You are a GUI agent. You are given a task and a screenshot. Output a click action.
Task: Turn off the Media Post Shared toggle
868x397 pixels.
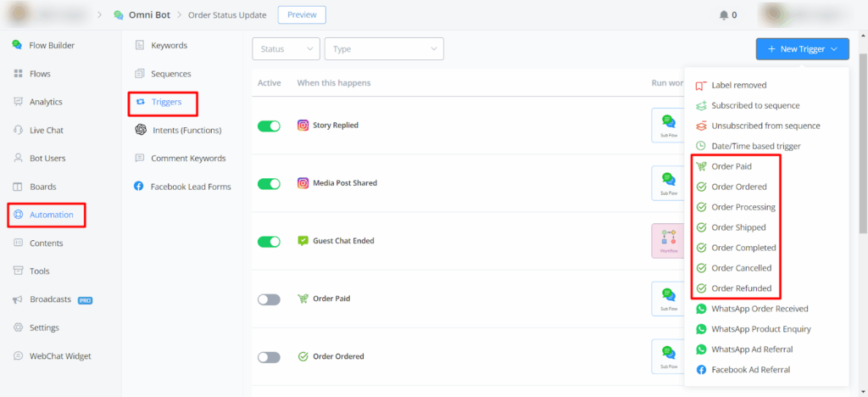[x=269, y=183]
